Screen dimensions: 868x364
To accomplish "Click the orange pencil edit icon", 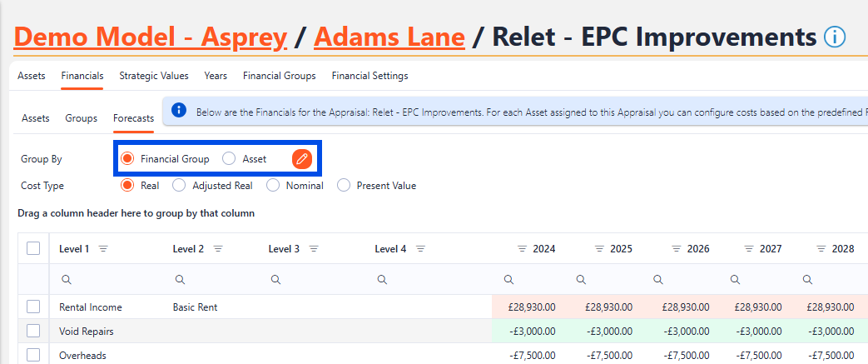I will pyautogui.click(x=302, y=159).
